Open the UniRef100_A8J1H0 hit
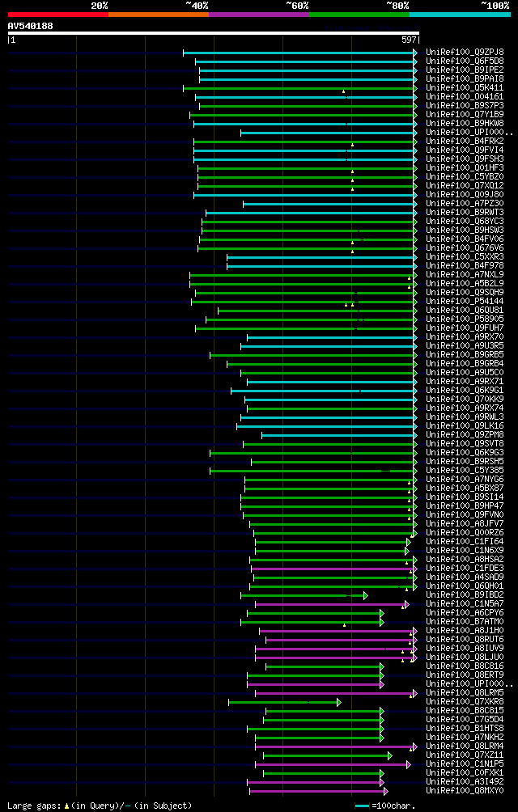Image resolution: width=518 pixels, height=812 pixels. click(465, 630)
